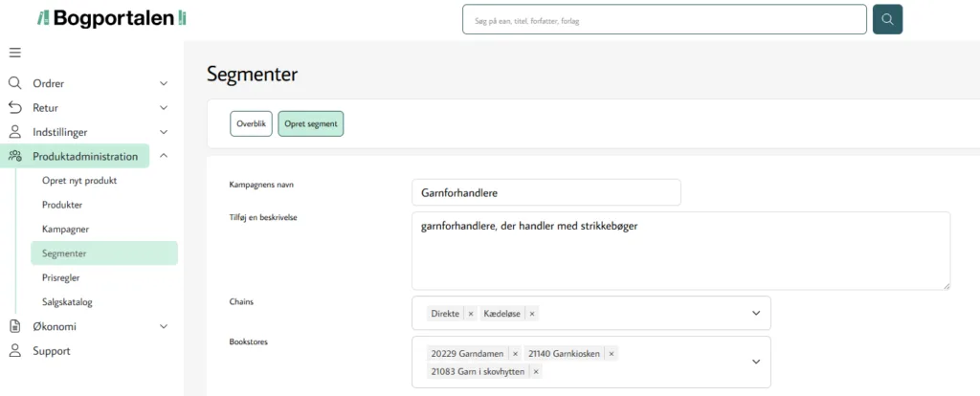Switch to the Overblik tab
The image size is (980, 396).
252,123
